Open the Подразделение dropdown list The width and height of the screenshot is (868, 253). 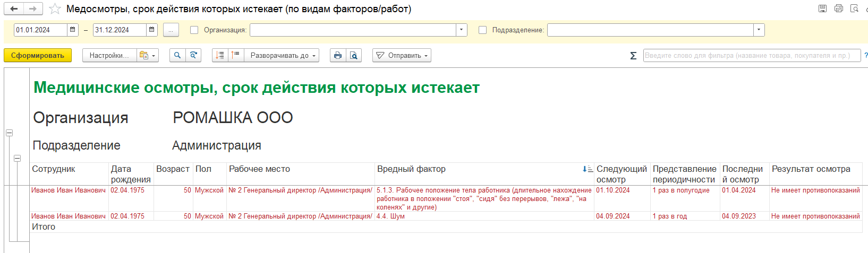pyautogui.click(x=759, y=30)
